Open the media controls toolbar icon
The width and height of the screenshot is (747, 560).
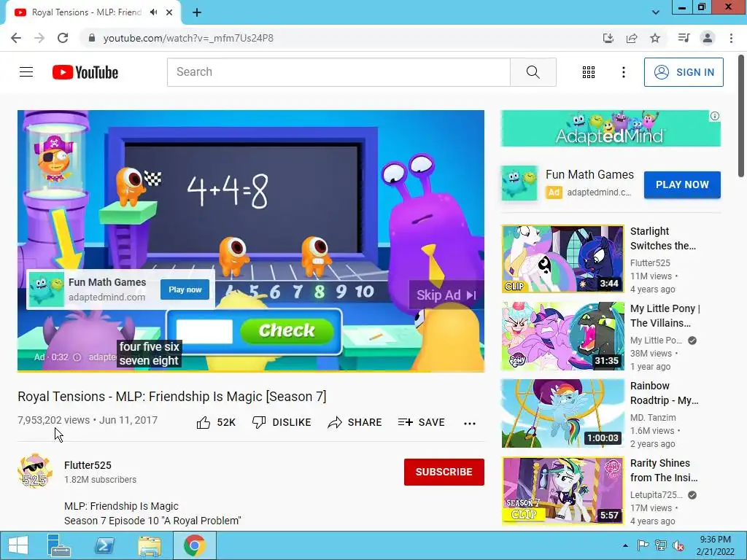point(684,38)
